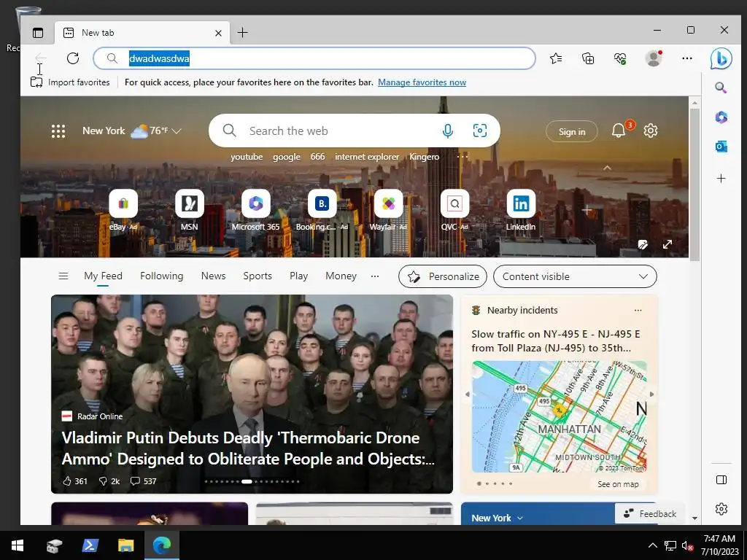Select internet explorer suggestion
Viewport: 747px width, 560px height.
point(367,157)
